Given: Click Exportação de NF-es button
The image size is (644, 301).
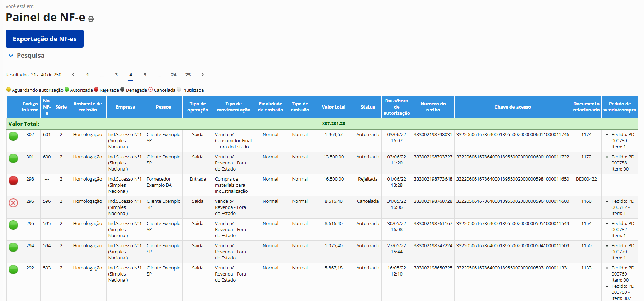Looking at the screenshot, I should pyautogui.click(x=44, y=39).
